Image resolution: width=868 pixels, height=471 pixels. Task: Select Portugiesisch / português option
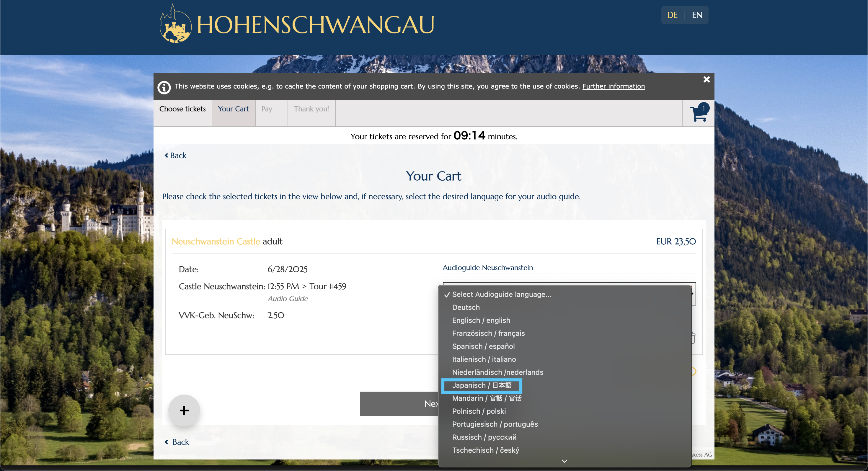565,424
